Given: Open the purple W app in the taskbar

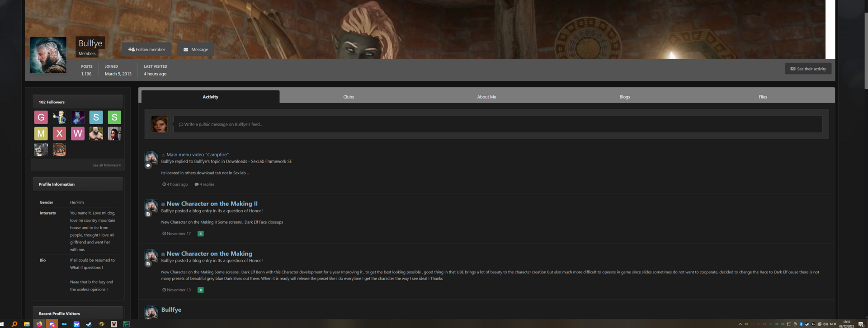Looking at the screenshot, I should click(x=76, y=324).
